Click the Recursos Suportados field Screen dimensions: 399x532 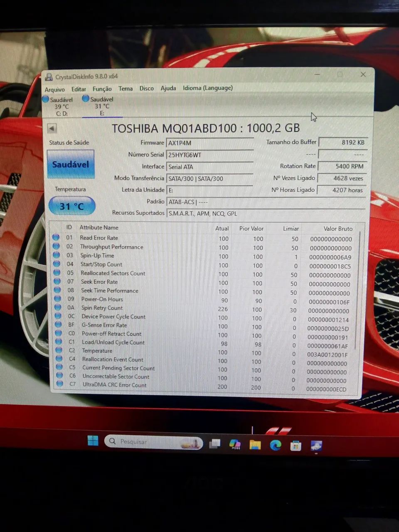pyautogui.click(x=266, y=213)
